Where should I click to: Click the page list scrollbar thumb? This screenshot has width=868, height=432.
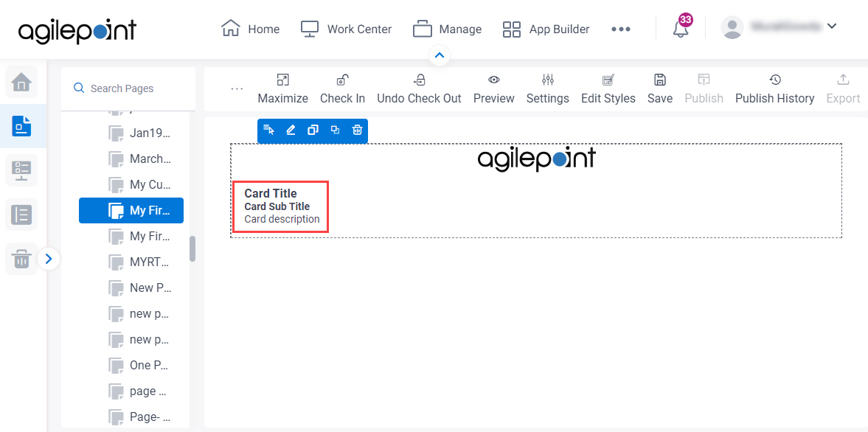[x=192, y=249]
